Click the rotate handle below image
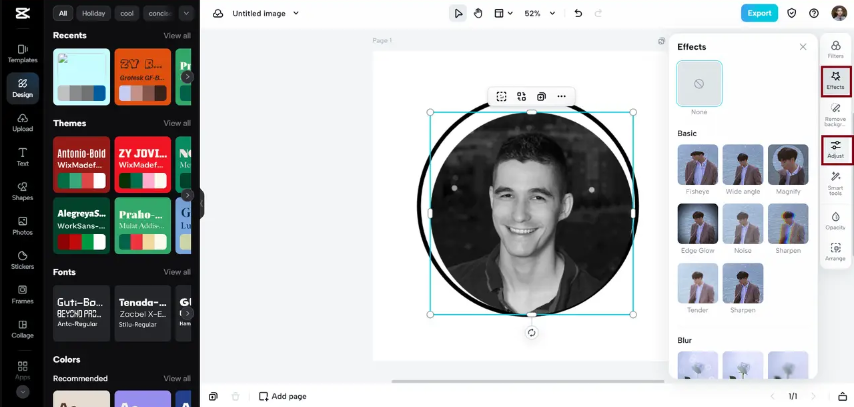Viewport: 854px width, 407px height. click(x=532, y=333)
